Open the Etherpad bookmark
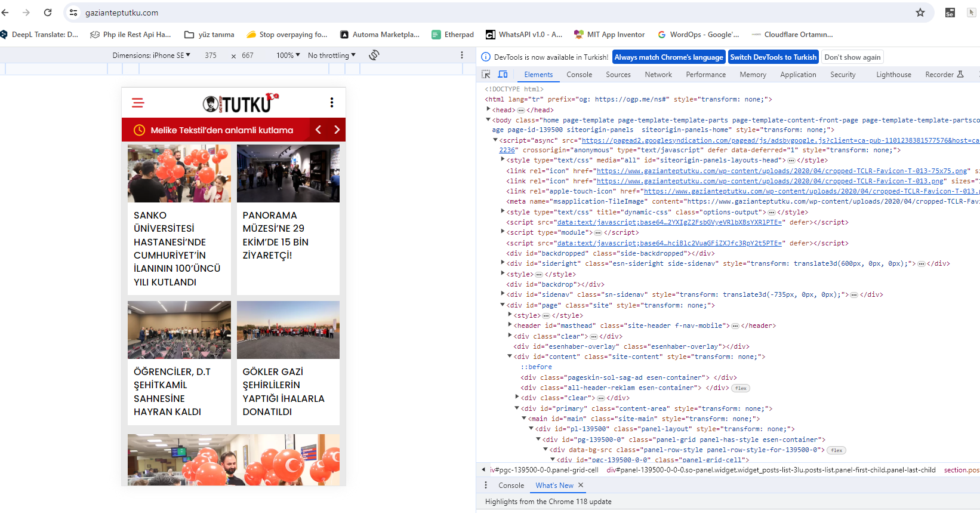Viewport: 980px width, 513px height. (452, 35)
